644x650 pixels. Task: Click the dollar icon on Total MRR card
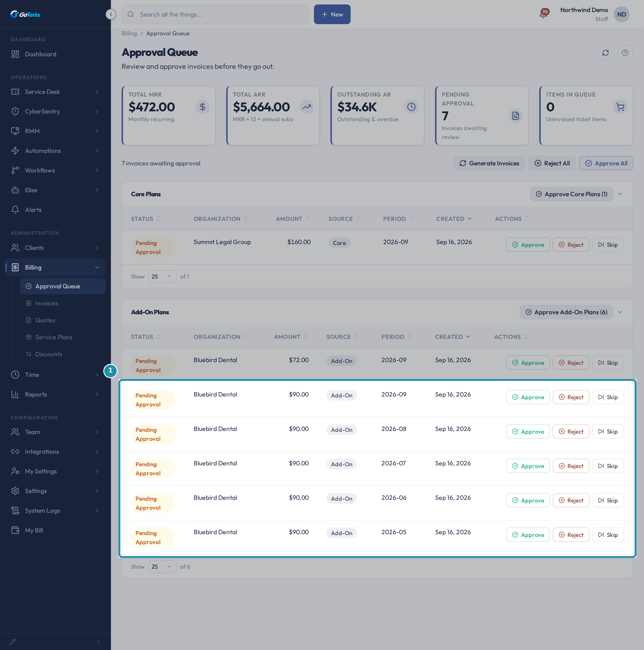point(202,107)
